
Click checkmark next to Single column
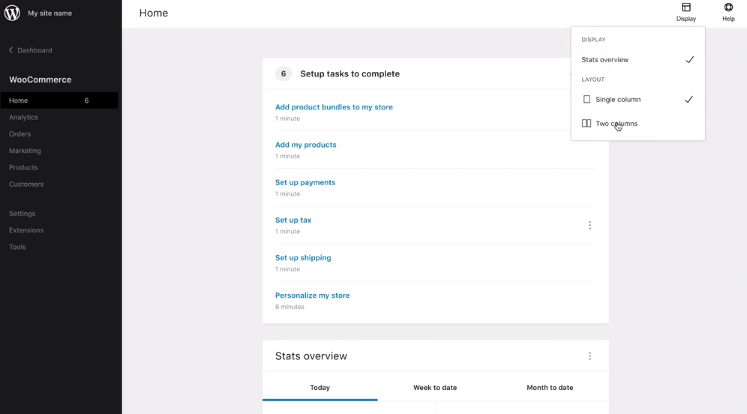689,99
